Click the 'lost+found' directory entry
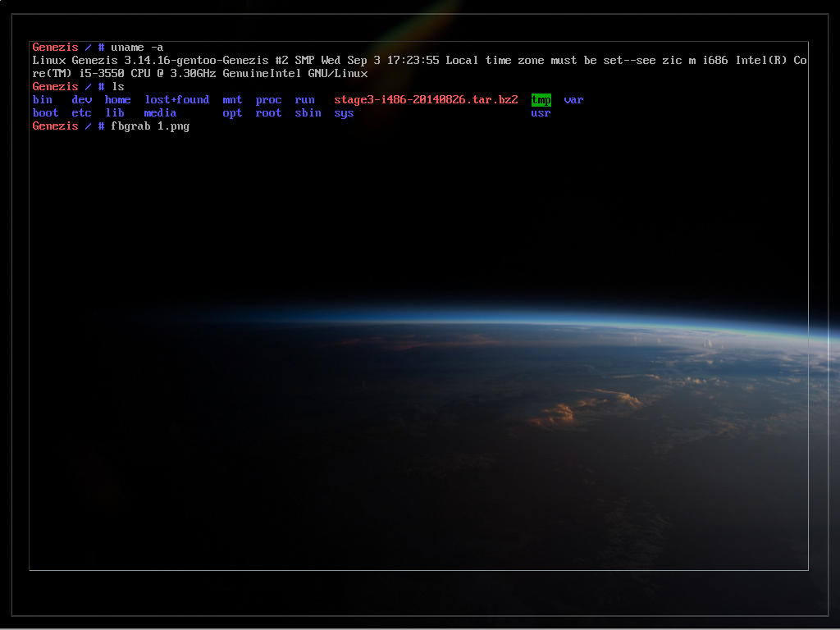This screenshot has height=630, width=840. (x=176, y=100)
